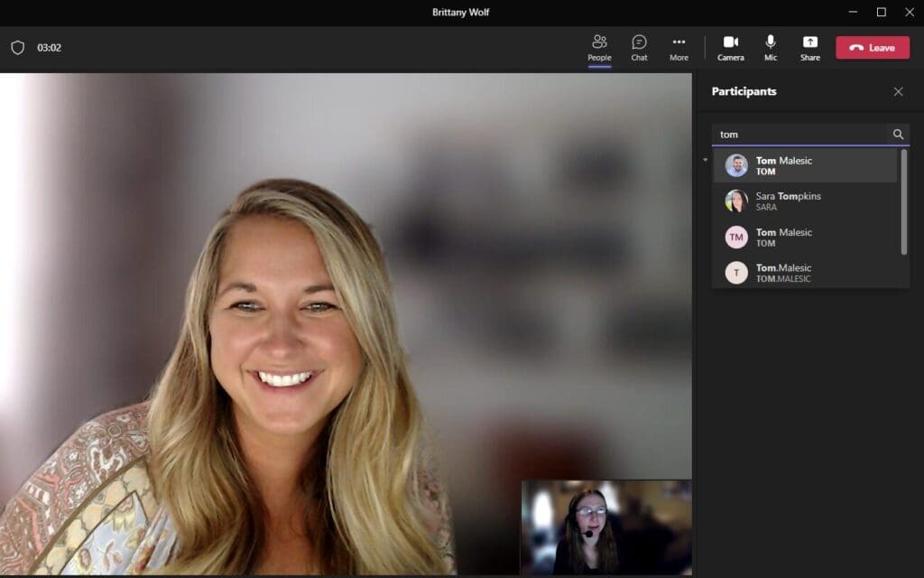Click the results list scrollbar

coord(903,201)
